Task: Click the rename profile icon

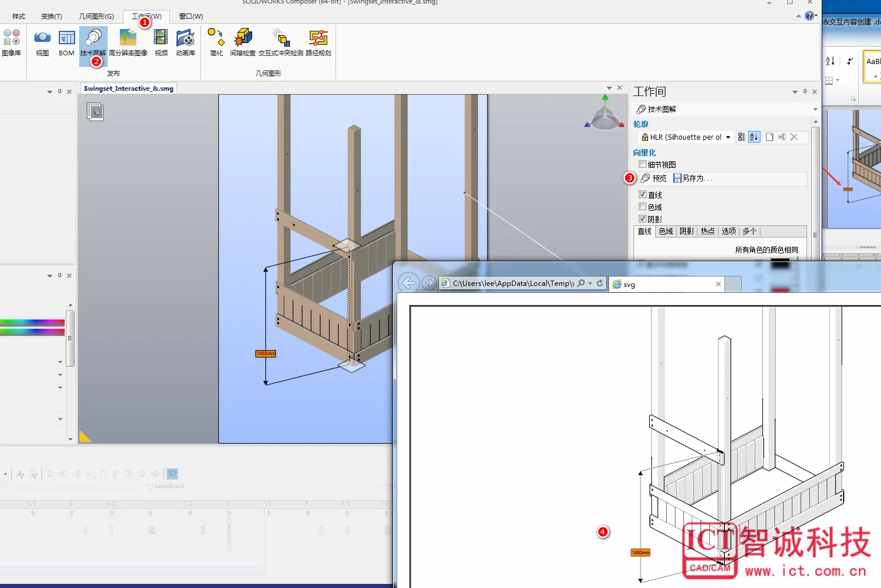Action: pos(782,137)
